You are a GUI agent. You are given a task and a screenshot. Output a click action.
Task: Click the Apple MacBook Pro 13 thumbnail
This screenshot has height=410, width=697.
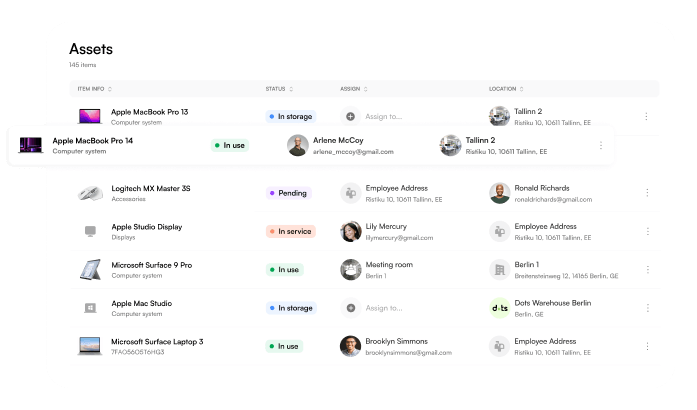(90, 116)
